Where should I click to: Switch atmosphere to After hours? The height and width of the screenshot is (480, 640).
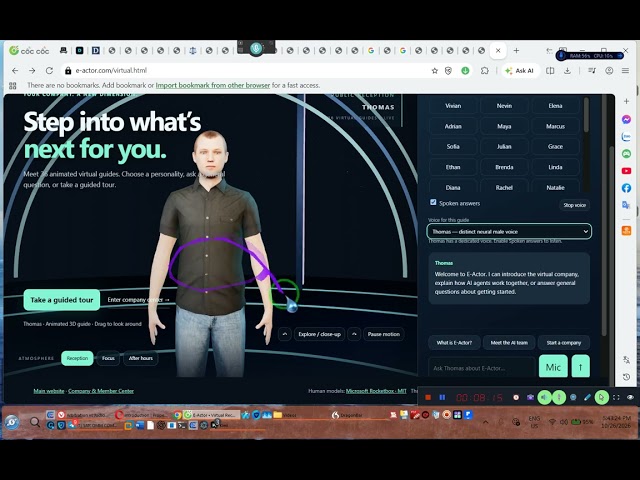tap(141, 358)
